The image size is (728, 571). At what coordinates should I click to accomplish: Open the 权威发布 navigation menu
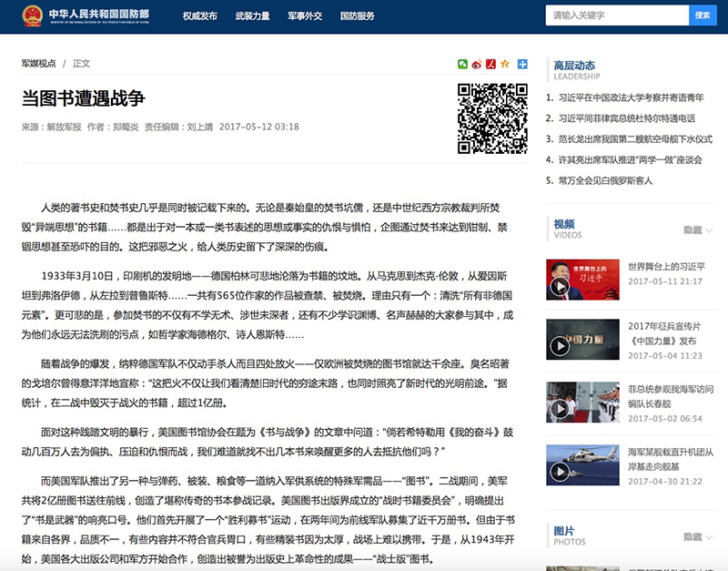click(199, 16)
